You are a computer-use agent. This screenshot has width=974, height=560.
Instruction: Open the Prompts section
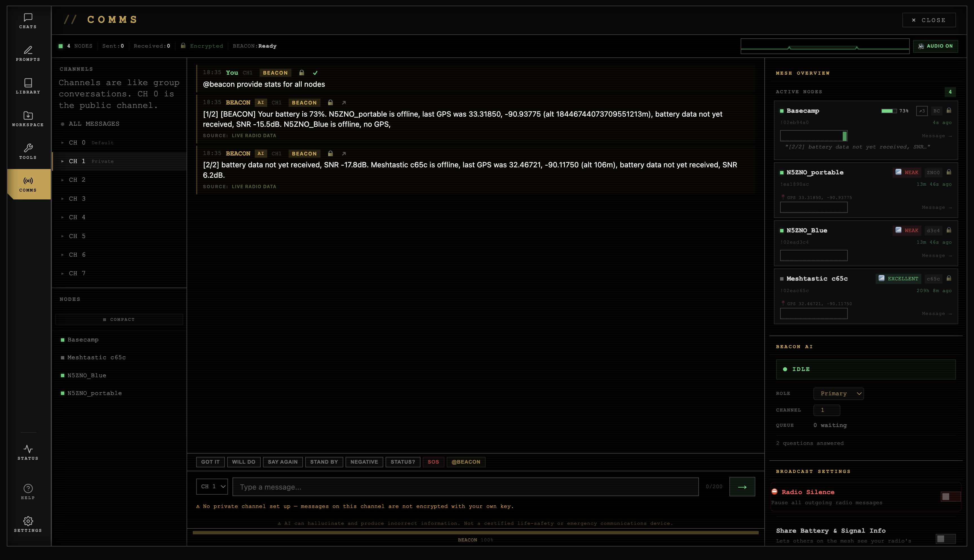click(28, 54)
